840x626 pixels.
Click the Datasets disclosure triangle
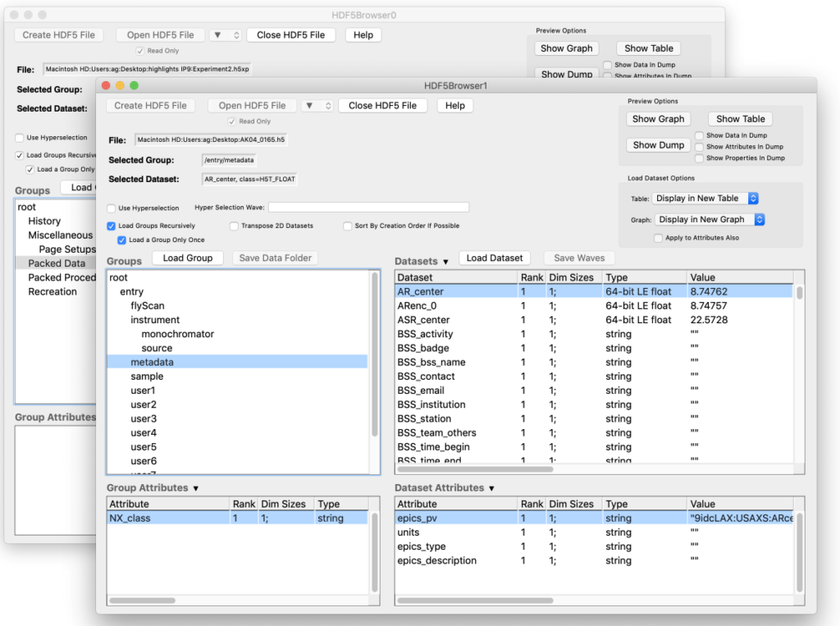click(445, 262)
